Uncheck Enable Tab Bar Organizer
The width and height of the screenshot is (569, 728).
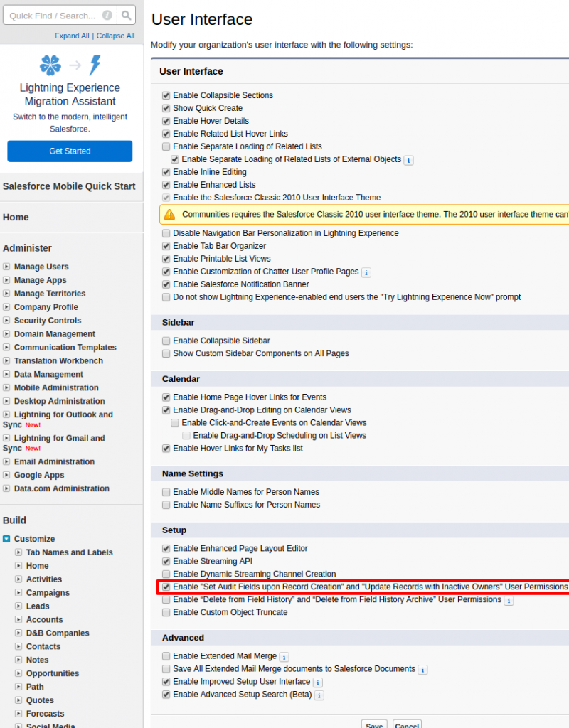(166, 246)
